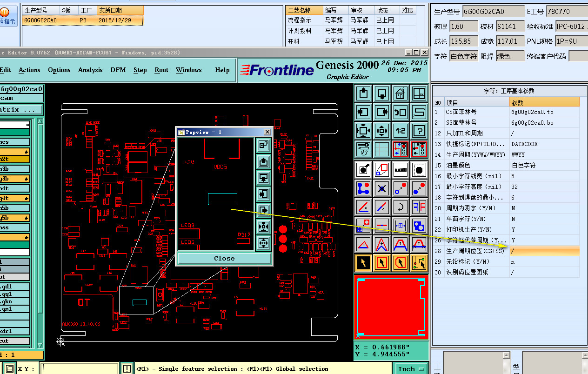Screen dimensions: 588x374
Task: Click the pan up arrow icon
Action: (363, 93)
